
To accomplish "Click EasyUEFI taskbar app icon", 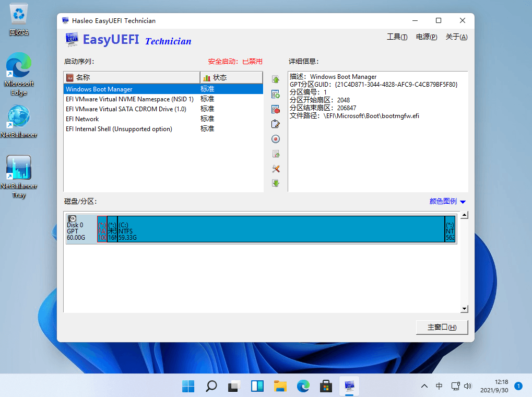I will [349, 386].
